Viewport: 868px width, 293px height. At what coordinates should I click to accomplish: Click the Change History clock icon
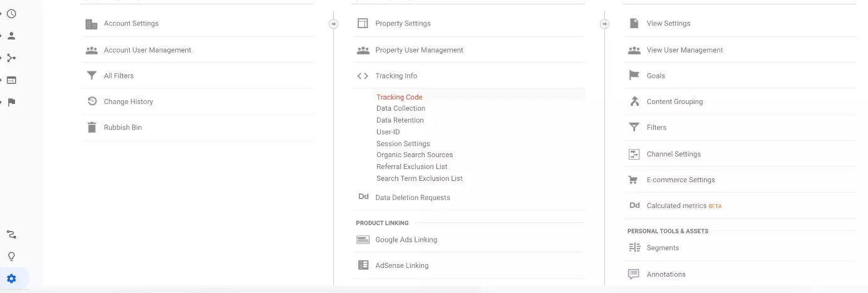92,101
